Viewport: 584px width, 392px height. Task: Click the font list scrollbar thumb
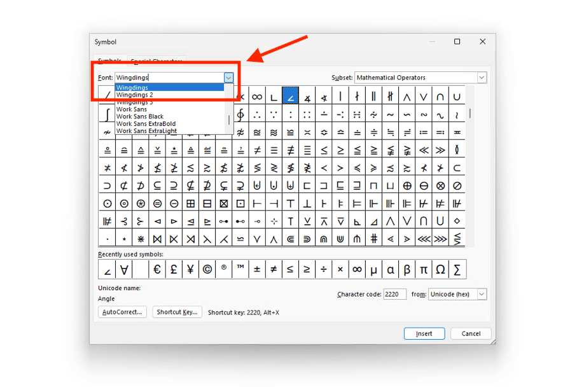(x=228, y=120)
